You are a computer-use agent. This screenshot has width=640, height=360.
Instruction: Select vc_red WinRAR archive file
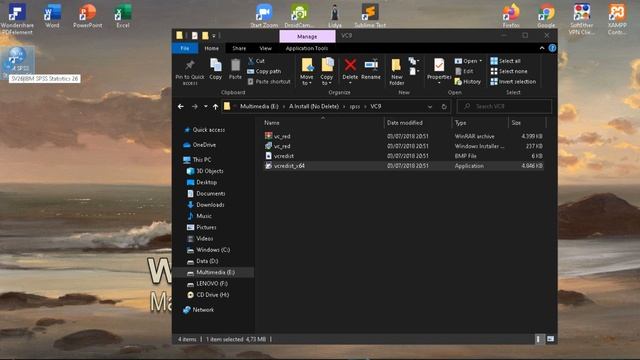pos(403,136)
